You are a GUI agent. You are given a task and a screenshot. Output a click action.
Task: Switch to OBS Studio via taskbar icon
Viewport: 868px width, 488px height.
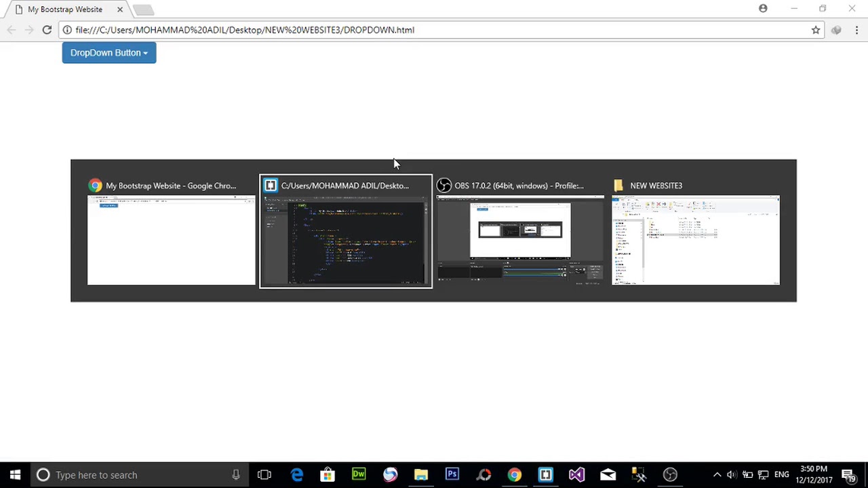[670, 474]
